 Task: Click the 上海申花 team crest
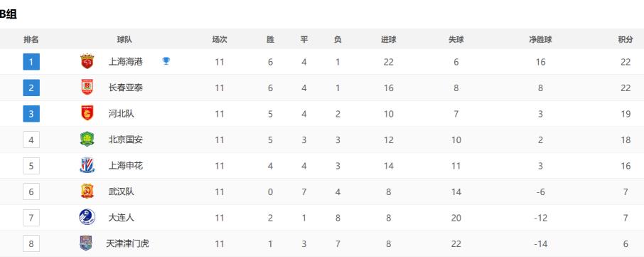click(x=87, y=165)
